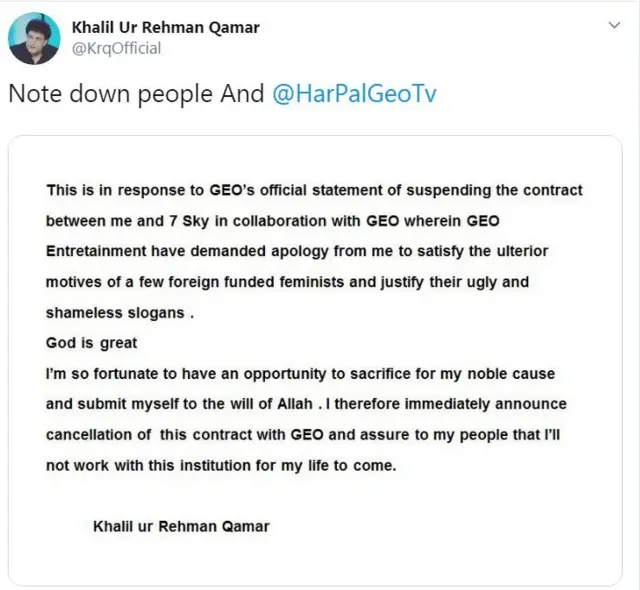This screenshot has height=590, width=640.
Task: Click the line starting "and submit myself"
Action: (x=306, y=404)
